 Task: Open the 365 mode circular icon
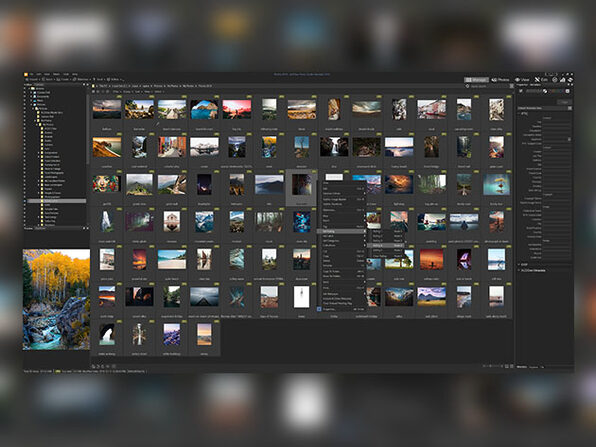click(x=555, y=80)
